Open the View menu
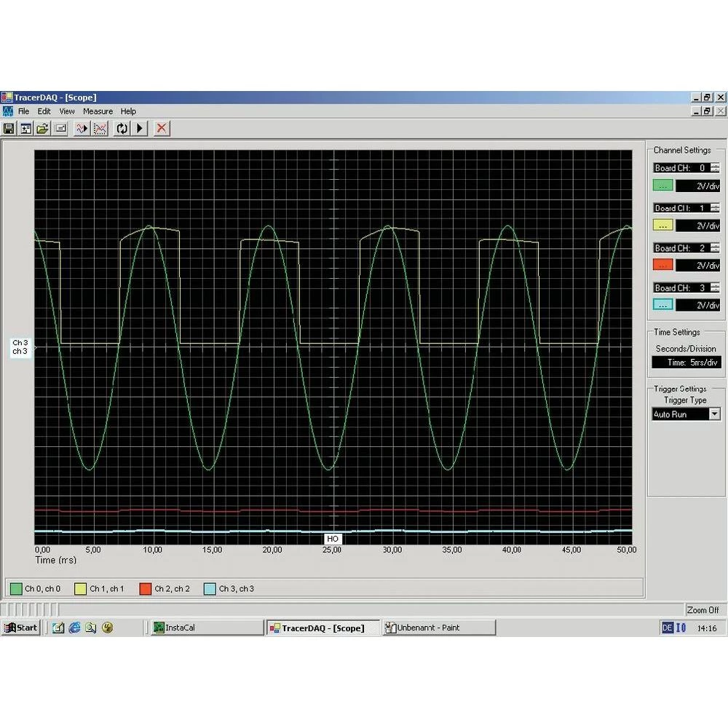 coord(67,111)
